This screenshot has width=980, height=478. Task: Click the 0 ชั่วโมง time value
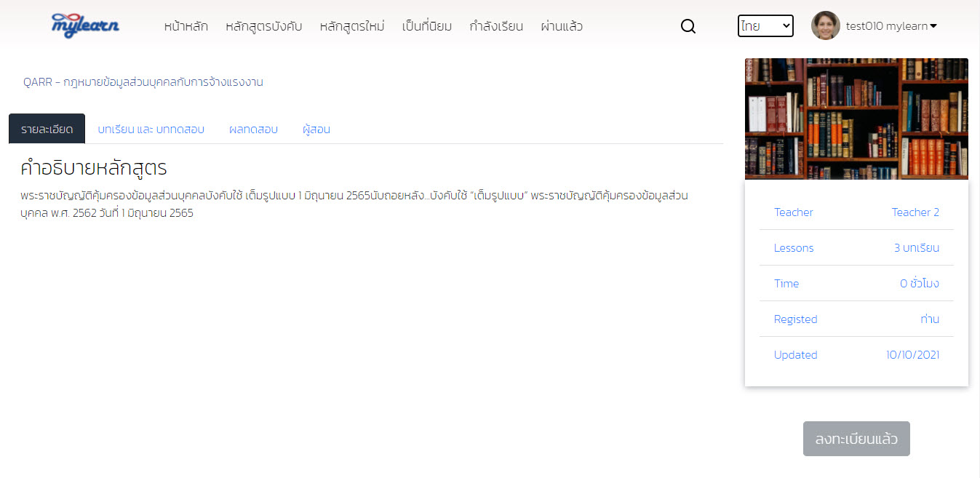tap(920, 284)
